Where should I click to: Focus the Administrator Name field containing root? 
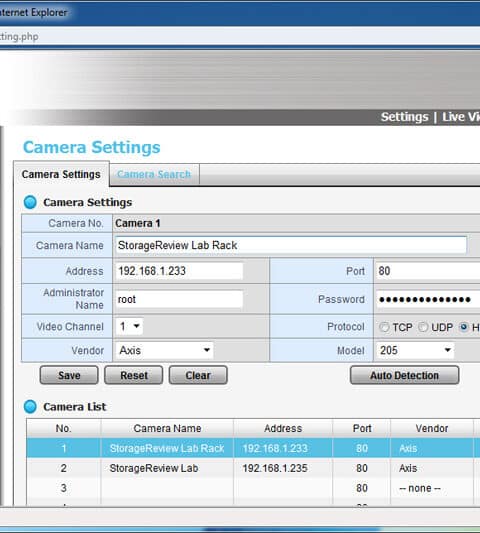click(179, 299)
